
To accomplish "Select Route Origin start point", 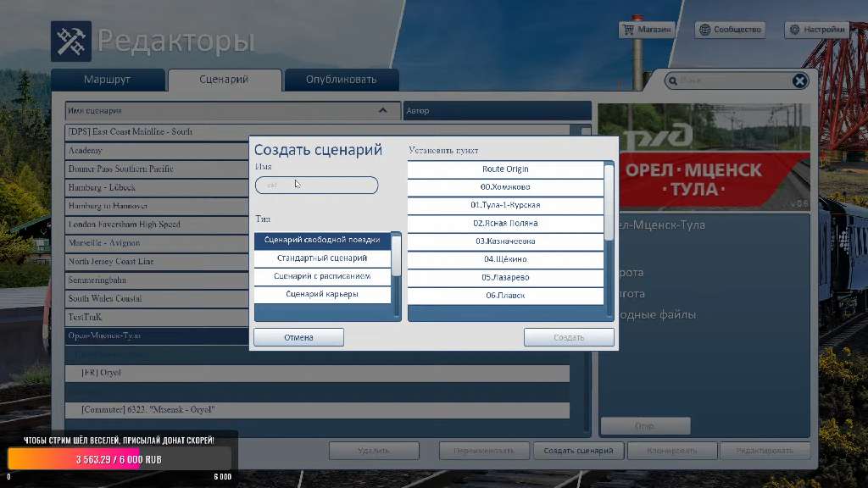I will point(505,169).
